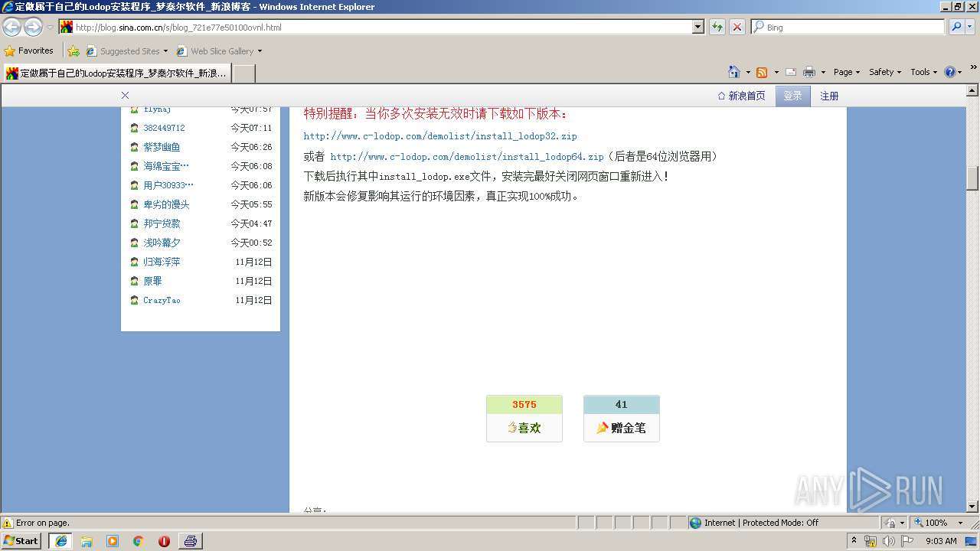Viewport: 980px width, 551px height.
Task: Click the Home toolbar icon
Action: [734, 72]
